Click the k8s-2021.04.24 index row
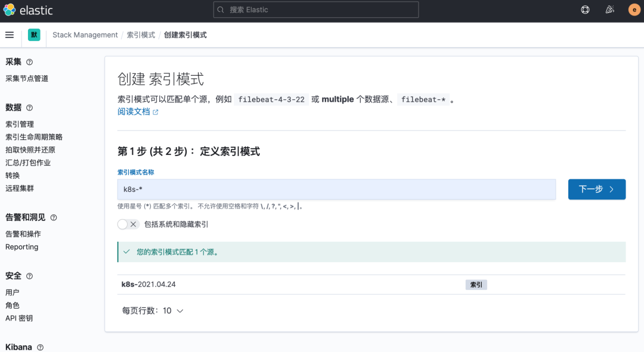Screen dimensions: 644x352 (x=371, y=284)
